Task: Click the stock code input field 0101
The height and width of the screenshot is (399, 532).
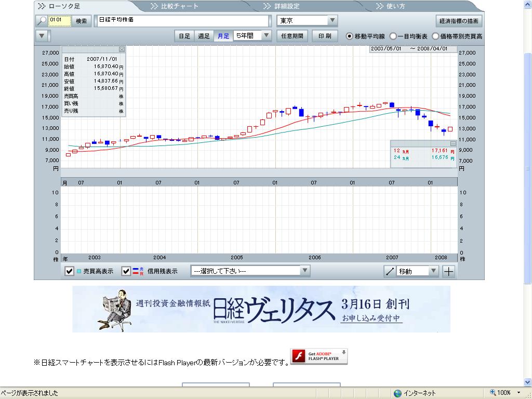Action: pyautogui.click(x=60, y=21)
